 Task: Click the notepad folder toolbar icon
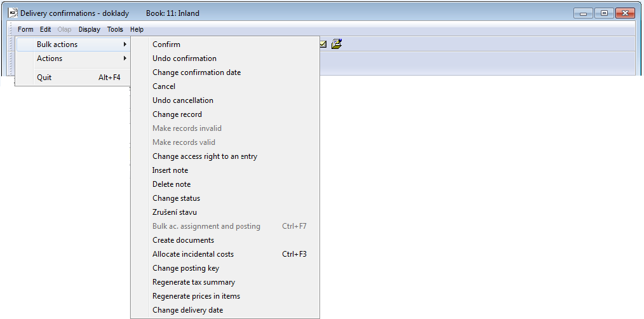(337, 44)
